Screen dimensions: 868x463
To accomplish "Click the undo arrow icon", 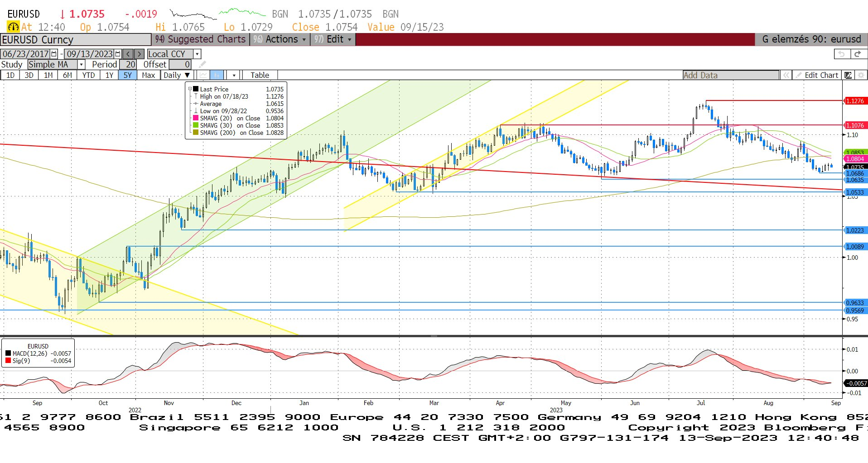I will 841,54.
